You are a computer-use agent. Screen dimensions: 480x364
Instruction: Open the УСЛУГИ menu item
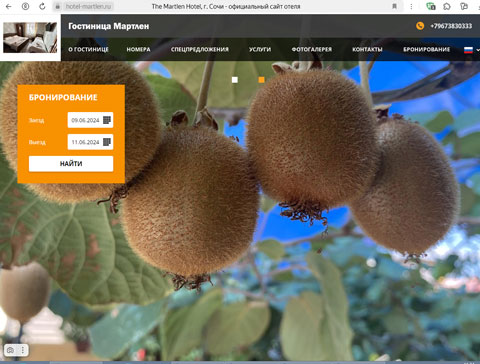(260, 49)
